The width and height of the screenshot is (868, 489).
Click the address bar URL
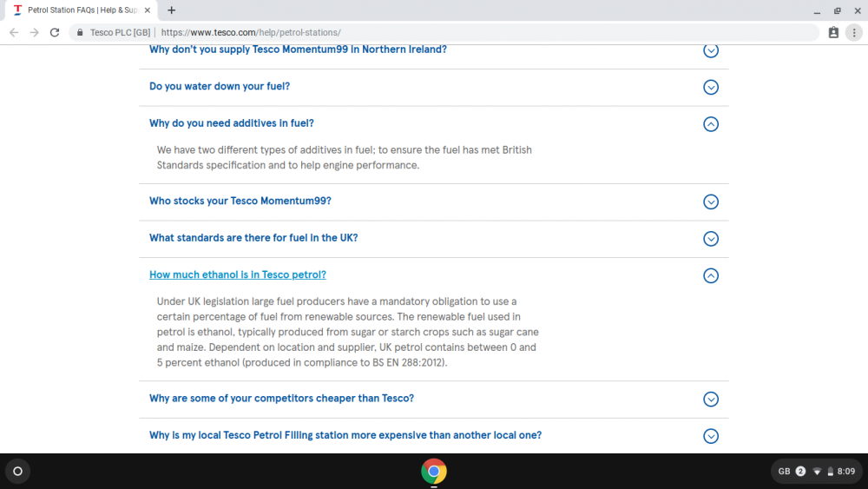click(251, 33)
